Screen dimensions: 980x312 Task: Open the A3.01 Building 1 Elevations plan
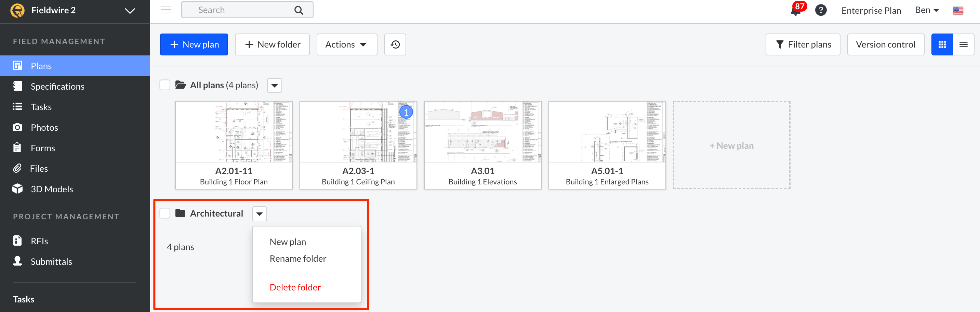pyautogui.click(x=482, y=145)
